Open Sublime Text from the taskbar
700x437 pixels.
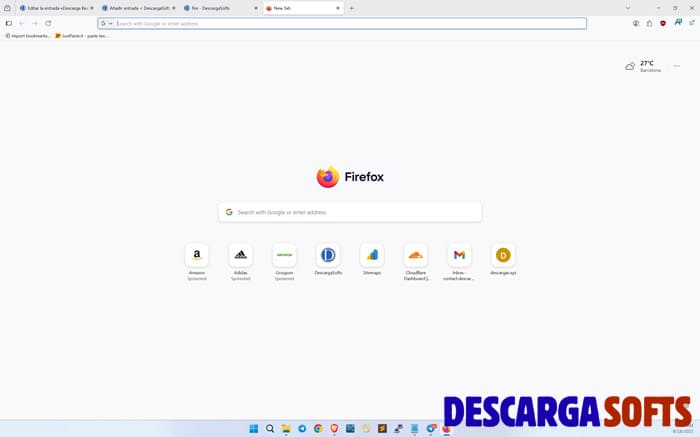coord(382,429)
